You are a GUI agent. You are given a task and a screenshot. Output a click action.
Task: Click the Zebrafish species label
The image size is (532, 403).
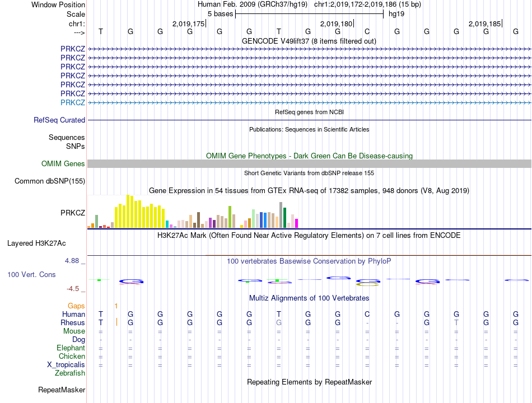[70, 373]
